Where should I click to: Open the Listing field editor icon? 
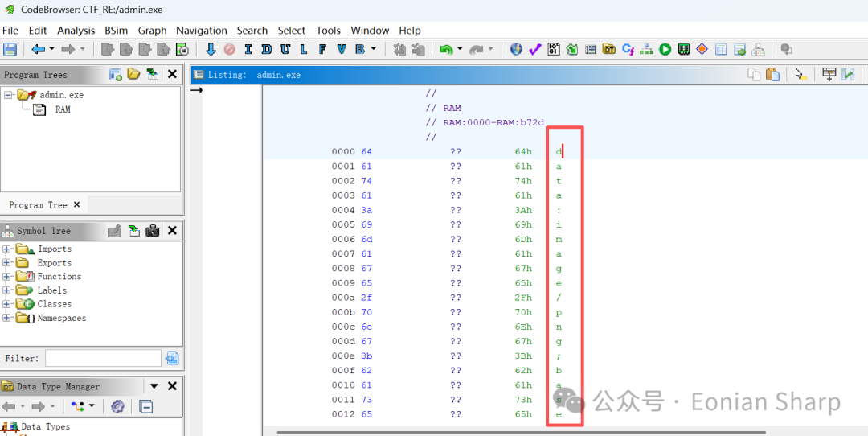[x=829, y=74]
